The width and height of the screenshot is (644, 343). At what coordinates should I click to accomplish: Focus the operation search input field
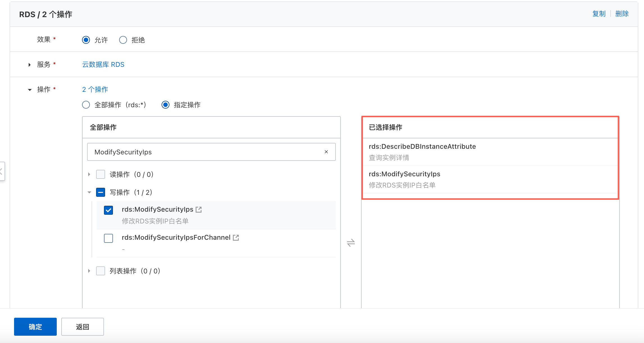tap(211, 152)
